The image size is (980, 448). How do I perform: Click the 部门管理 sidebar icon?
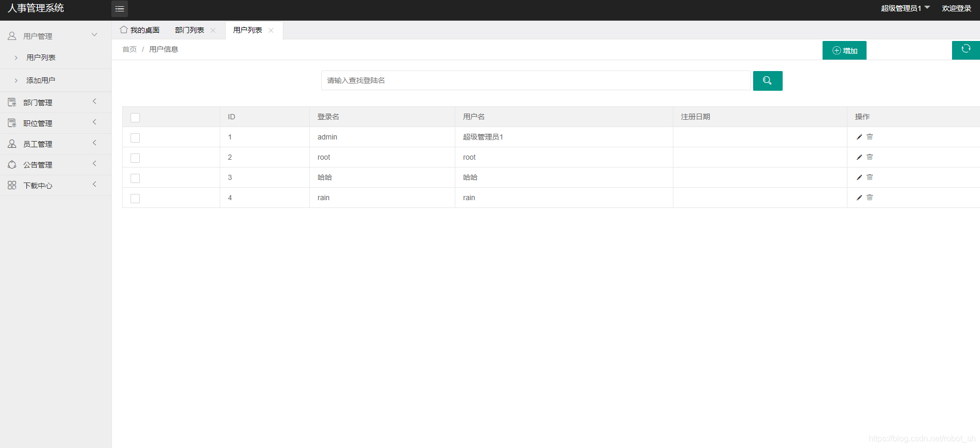(12, 102)
